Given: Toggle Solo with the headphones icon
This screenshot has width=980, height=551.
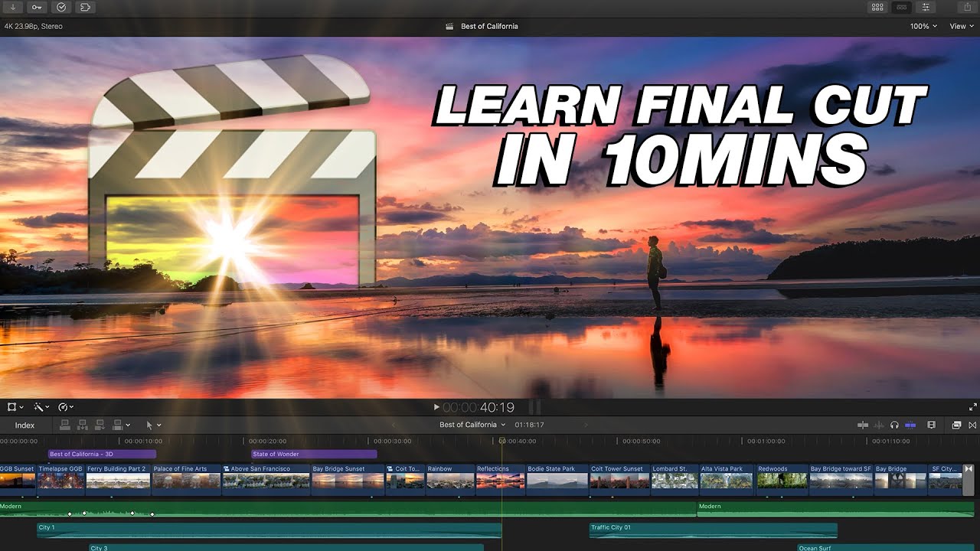Looking at the screenshot, I should coord(894,425).
